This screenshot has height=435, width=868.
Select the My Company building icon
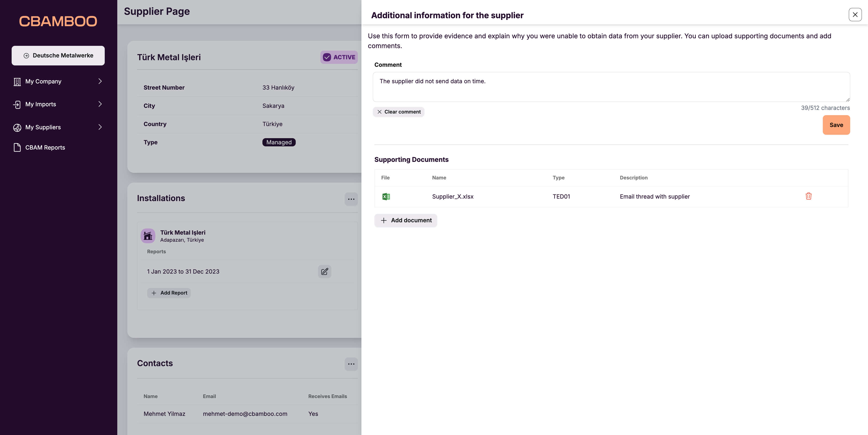tap(17, 81)
